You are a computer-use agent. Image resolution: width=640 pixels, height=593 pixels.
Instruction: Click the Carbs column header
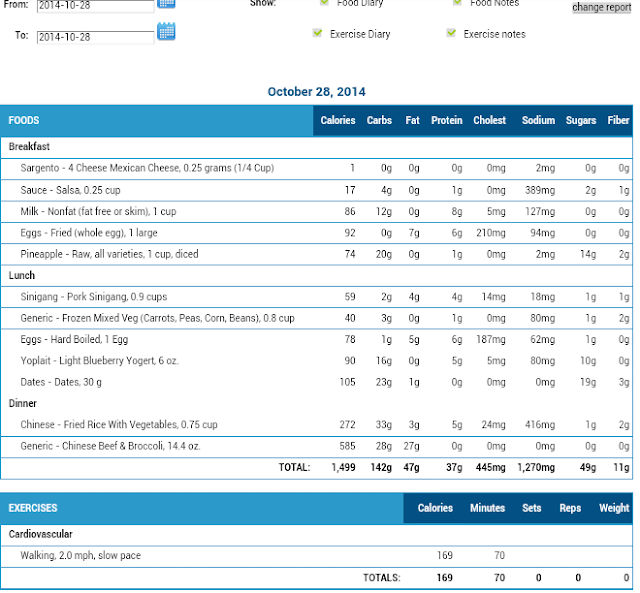[x=379, y=120]
